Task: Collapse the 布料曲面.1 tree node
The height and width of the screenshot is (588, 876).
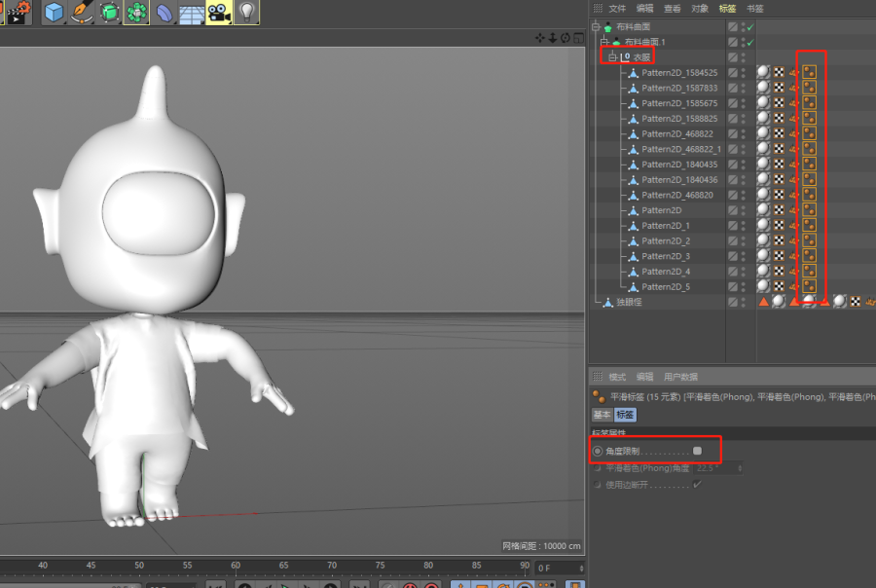Action: (x=603, y=42)
